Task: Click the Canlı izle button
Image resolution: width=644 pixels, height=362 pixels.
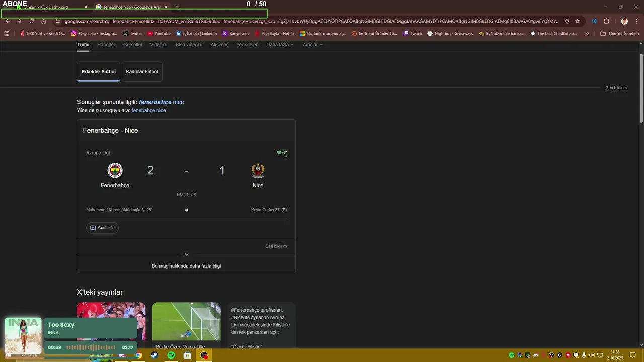Action: pos(102,228)
